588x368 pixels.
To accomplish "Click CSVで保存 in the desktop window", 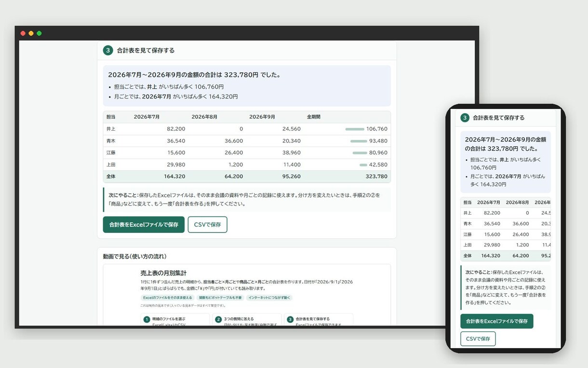I will click(207, 225).
